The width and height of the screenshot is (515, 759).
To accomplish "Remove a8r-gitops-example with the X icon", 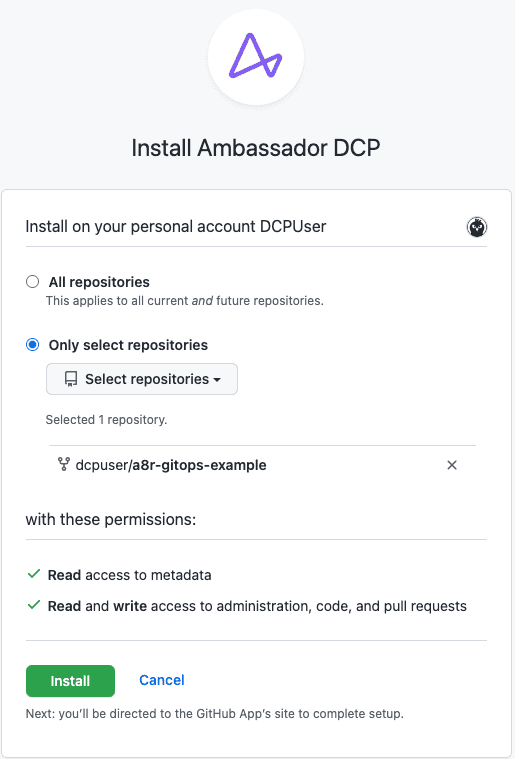I will 452,465.
